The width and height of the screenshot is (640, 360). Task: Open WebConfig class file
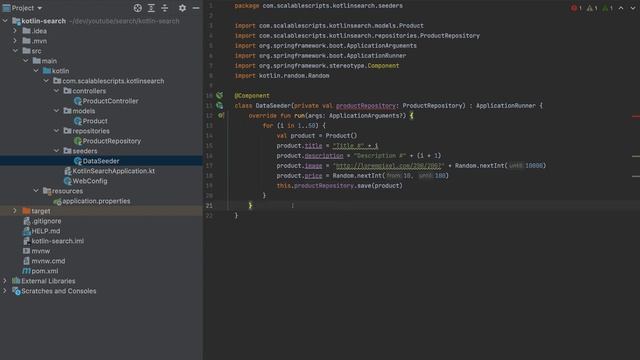[90, 181]
